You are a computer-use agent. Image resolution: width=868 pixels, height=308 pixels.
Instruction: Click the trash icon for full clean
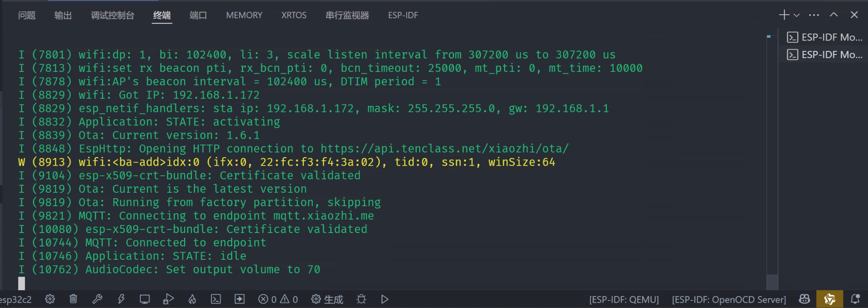click(x=73, y=299)
